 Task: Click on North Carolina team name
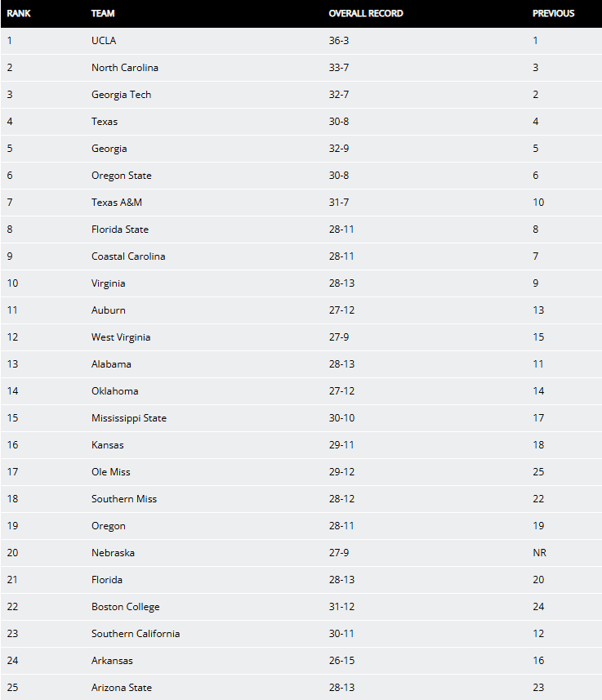[125, 68]
